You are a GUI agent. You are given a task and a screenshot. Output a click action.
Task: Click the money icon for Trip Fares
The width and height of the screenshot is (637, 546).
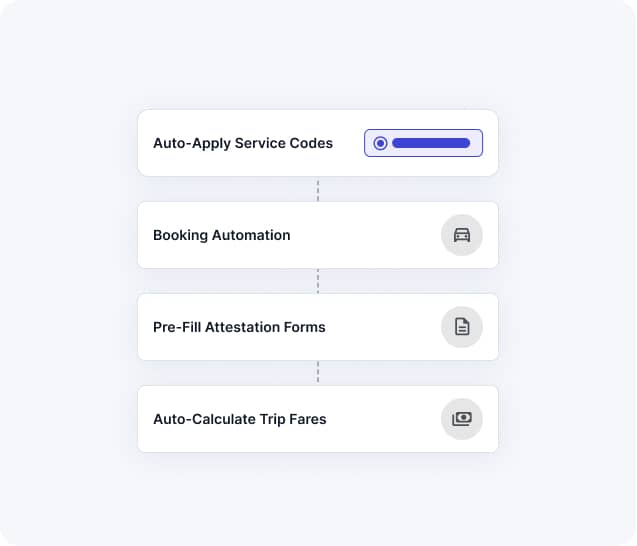(462, 419)
